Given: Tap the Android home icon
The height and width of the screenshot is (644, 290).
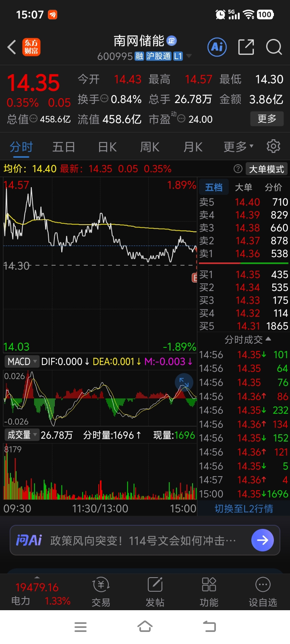Looking at the screenshot, I should click(x=145, y=627).
